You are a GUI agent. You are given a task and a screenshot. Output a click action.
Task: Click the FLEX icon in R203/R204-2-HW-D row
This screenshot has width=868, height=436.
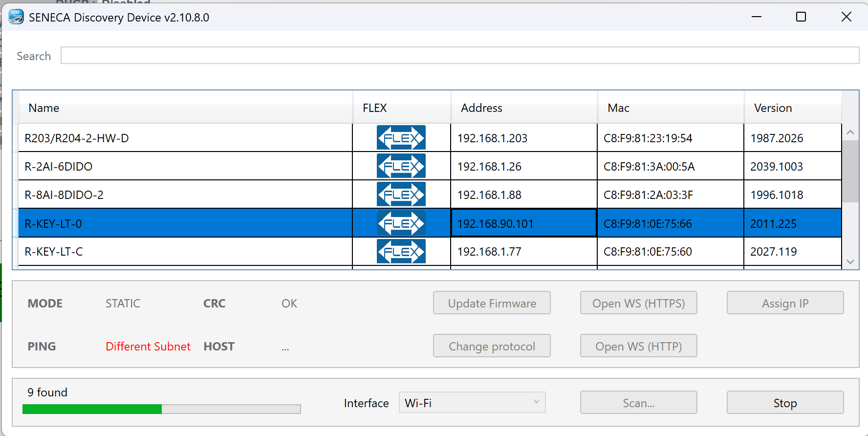pyautogui.click(x=401, y=138)
